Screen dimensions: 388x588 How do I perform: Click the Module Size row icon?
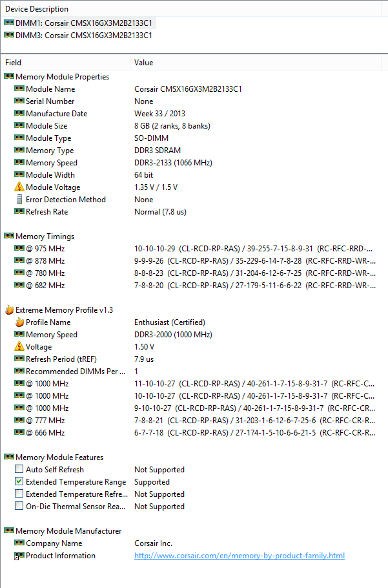coord(19,125)
